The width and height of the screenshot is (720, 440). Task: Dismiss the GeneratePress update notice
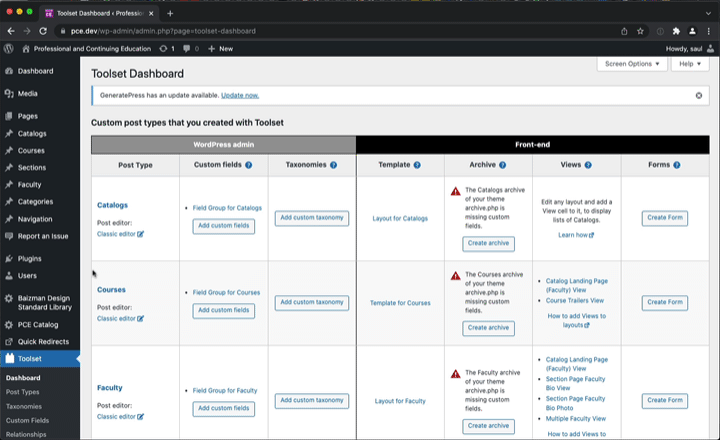699,96
